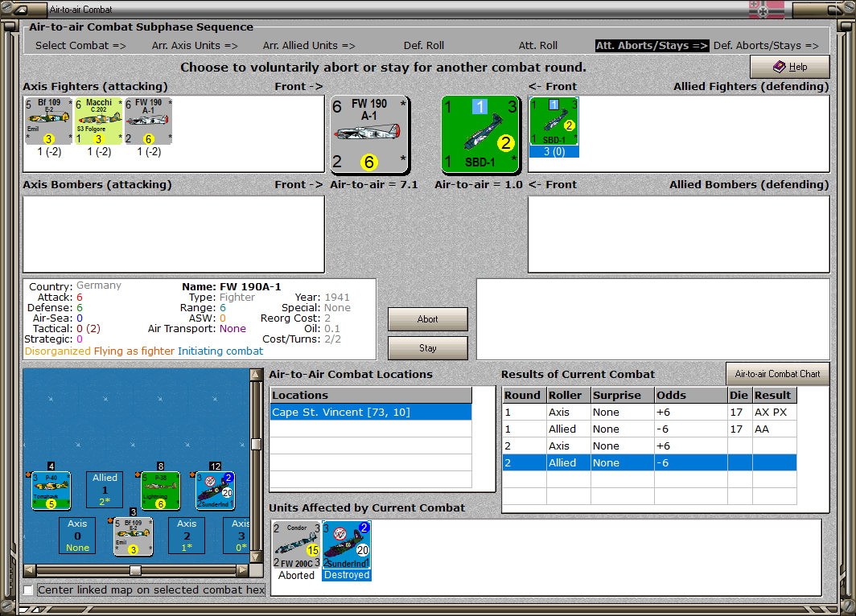This screenshot has height=616, width=856.
Task: Click the Die column header
Action: [x=739, y=395]
